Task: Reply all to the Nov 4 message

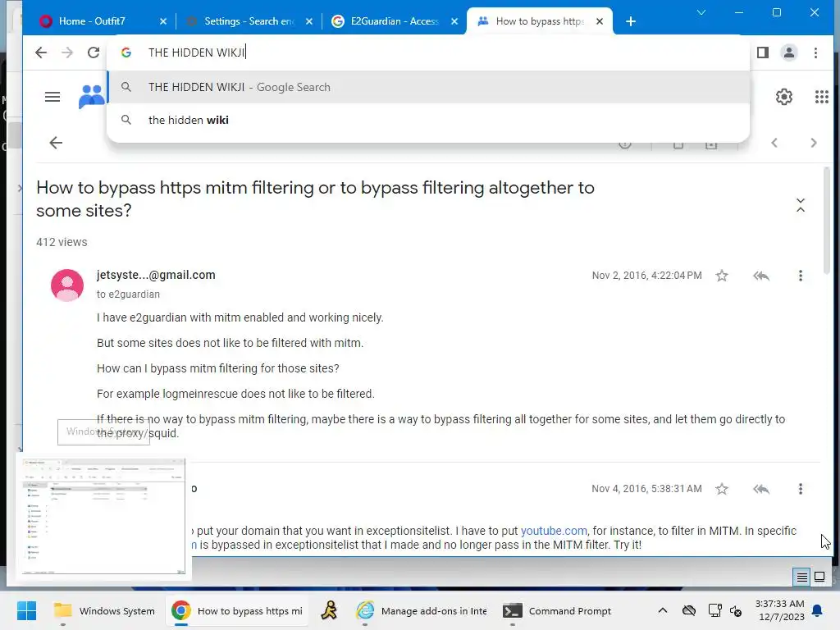Action: pos(761,489)
